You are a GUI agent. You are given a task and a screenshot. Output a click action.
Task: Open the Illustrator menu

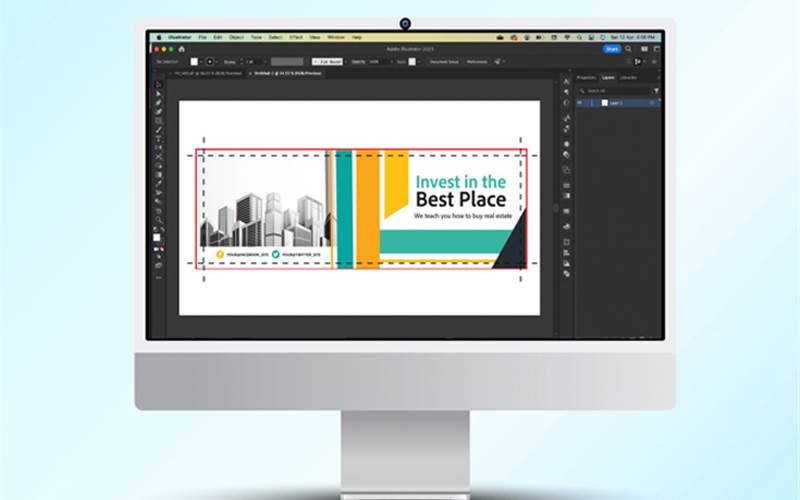pyautogui.click(x=180, y=37)
